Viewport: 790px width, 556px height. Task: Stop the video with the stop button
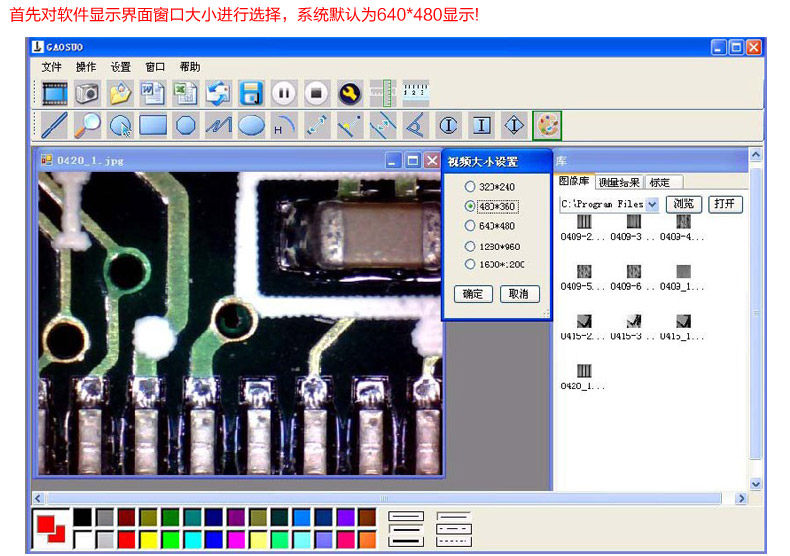point(316,93)
